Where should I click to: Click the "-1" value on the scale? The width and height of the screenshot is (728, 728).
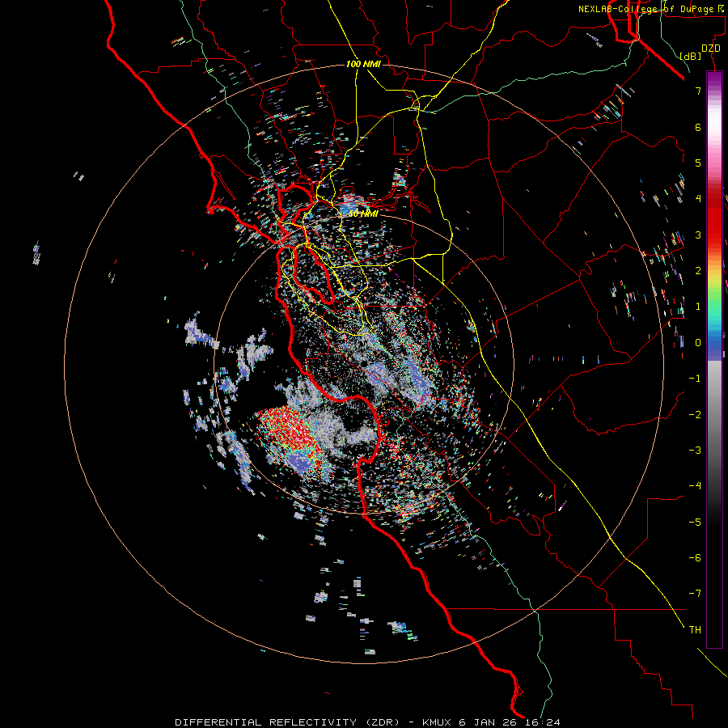[x=695, y=379]
